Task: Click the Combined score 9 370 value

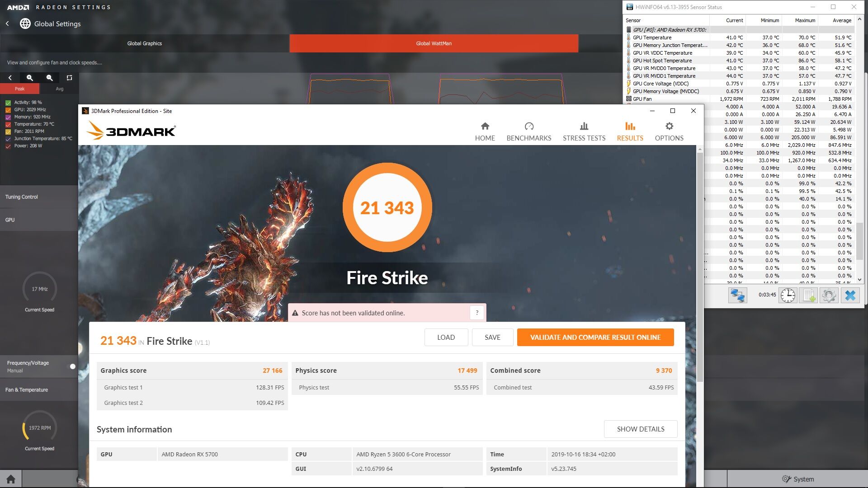Action: coord(664,371)
